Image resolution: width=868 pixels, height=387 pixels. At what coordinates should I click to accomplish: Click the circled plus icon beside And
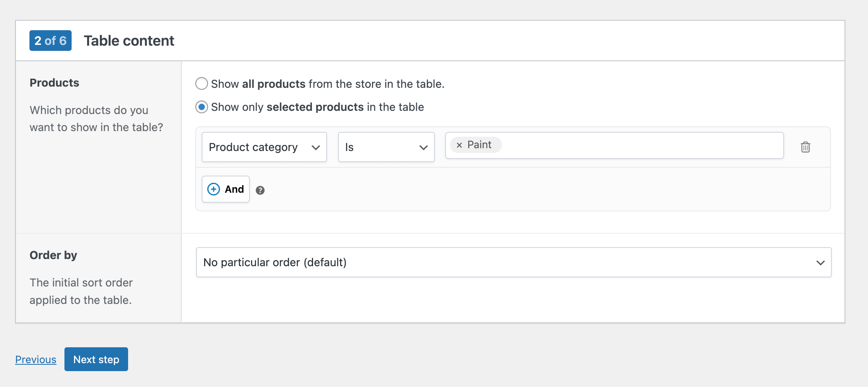(214, 189)
